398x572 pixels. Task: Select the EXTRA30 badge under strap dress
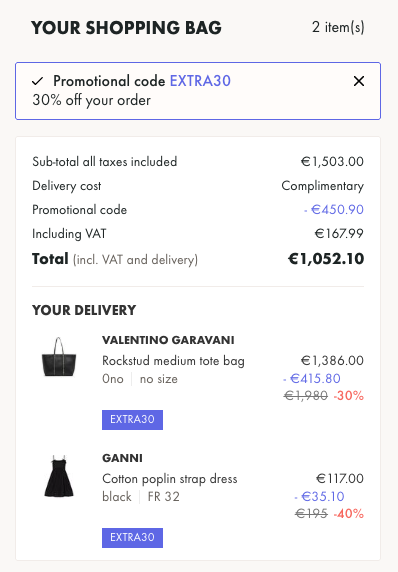click(x=132, y=538)
